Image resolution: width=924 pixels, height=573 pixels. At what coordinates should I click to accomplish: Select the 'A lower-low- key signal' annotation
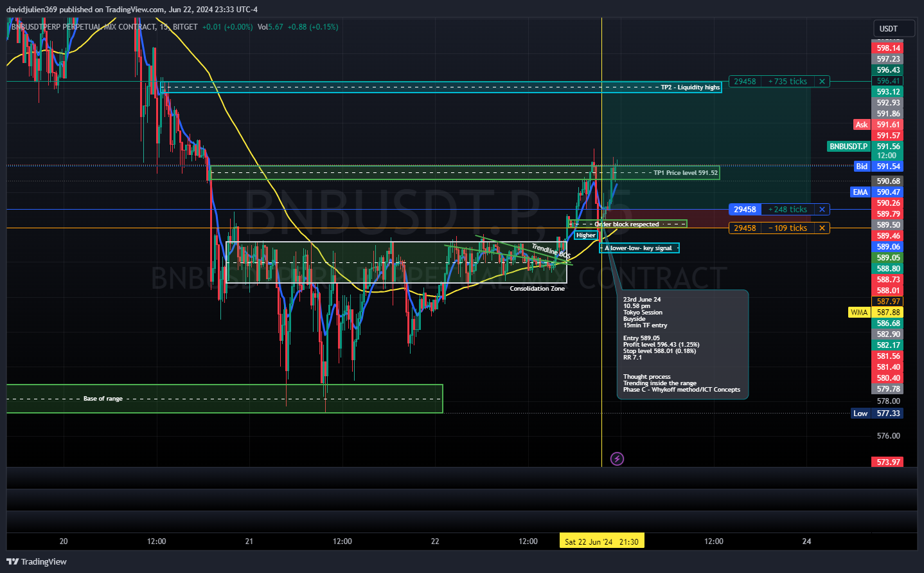639,248
